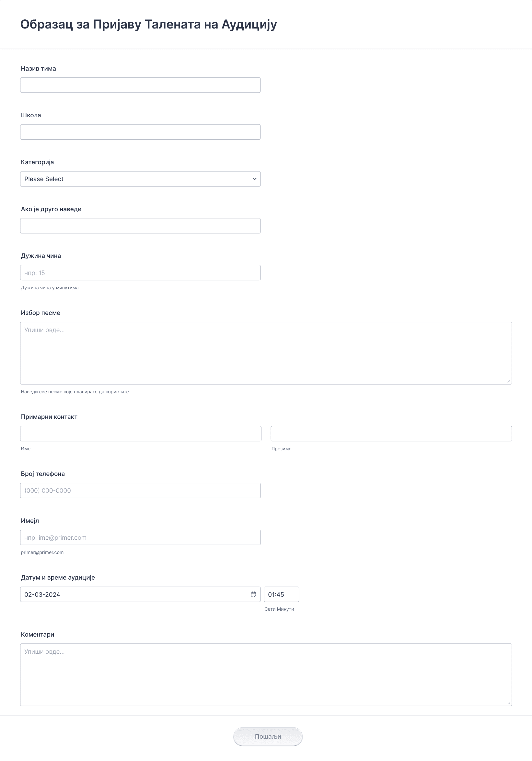
Task: Focus the Дужина чина minutes field
Action: [x=140, y=273]
